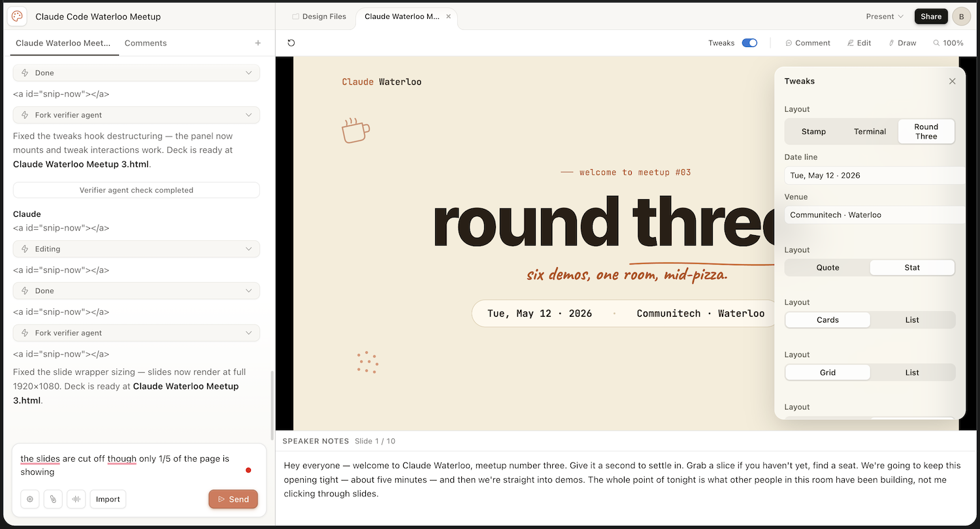Activate the Draw tool
Viewport: 980px width, 529px height.
point(902,43)
